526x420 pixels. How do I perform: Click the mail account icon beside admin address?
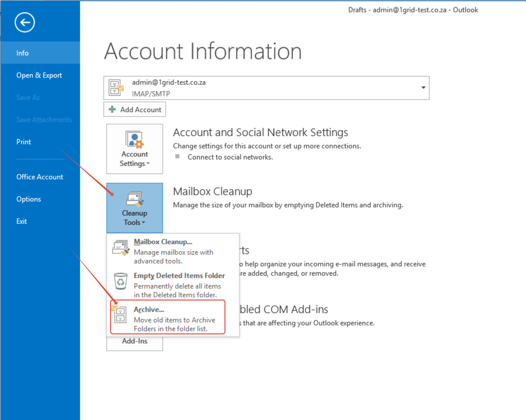coord(116,88)
